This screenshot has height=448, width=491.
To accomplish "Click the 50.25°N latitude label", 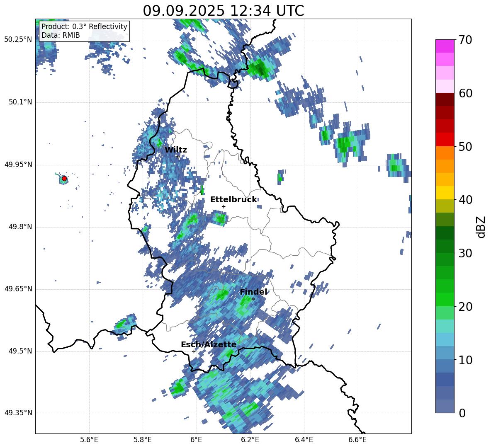I will click(18, 40).
